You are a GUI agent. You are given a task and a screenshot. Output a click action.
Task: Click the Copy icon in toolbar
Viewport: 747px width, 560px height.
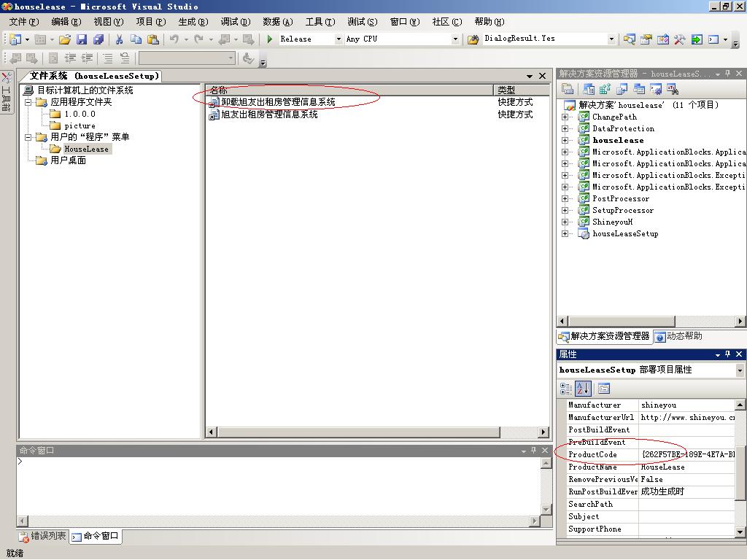coord(136,39)
